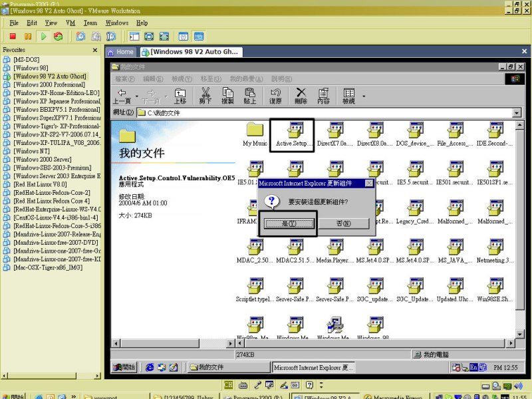The width and height of the screenshot is (532, 399).
Task: Select the Scriptlet.typel file icon
Action: pos(255,291)
